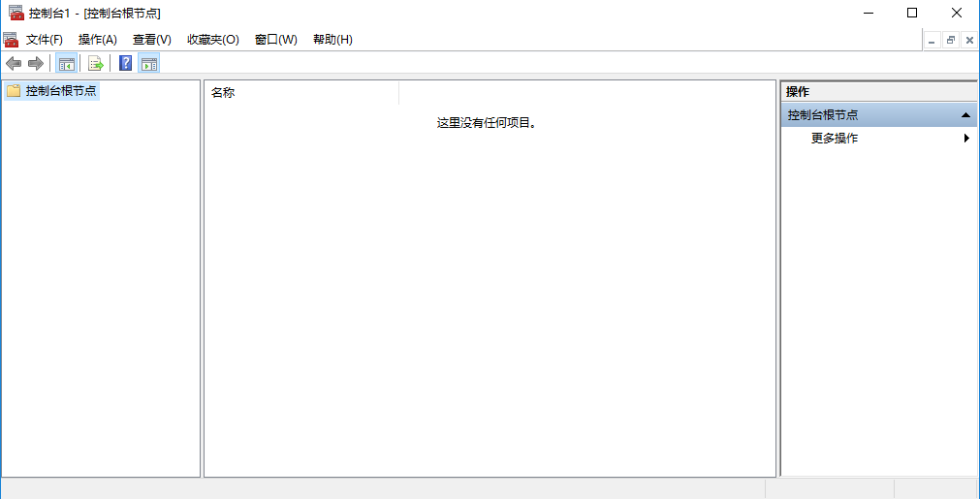Open the 收藏夹(O) menu
This screenshot has width=980, height=499.
(x=212, y=40)
